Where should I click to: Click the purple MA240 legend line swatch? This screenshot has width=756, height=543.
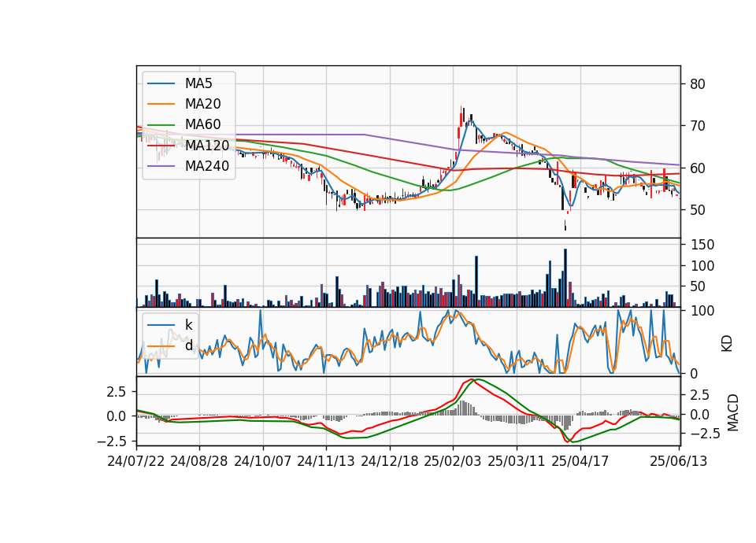tap(161, 166)
